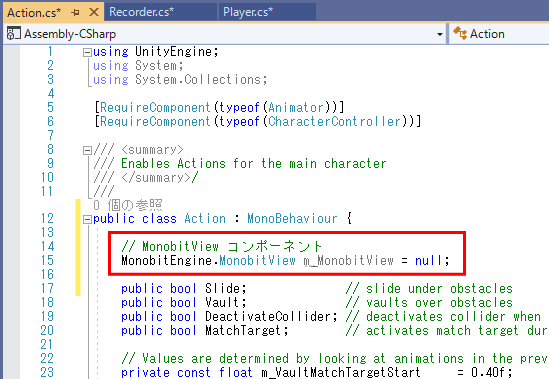Click UnityEngine in the first using line
The height and width of the screenshot is (379, 549).
pyautogui.click(x=174, y=52)
